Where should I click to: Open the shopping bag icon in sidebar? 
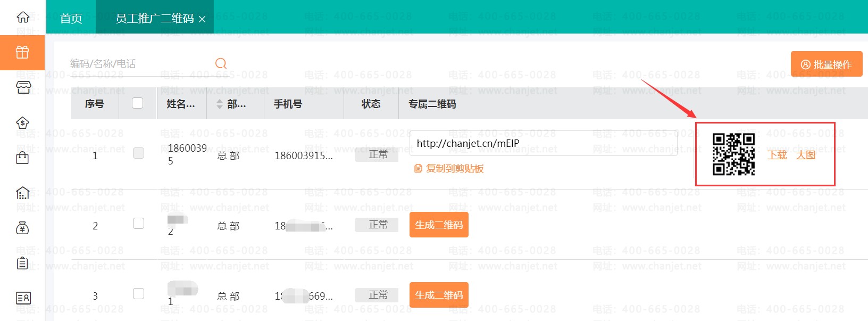click(22, 158)
